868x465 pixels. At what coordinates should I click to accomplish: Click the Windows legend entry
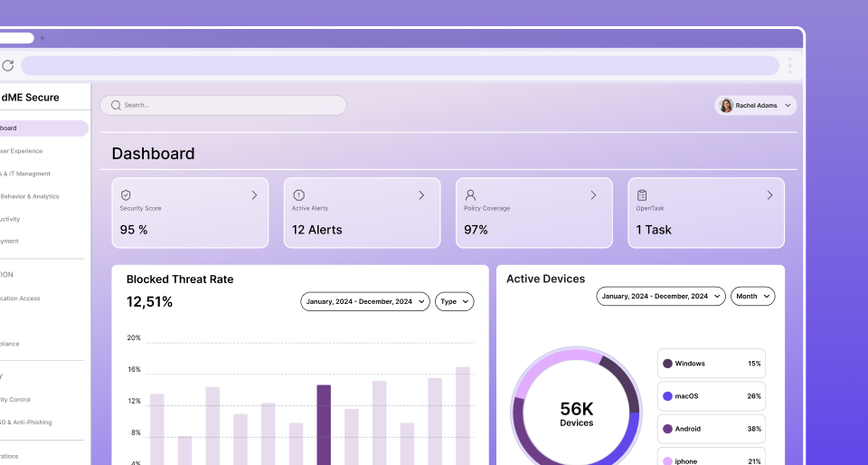point(712,364)
